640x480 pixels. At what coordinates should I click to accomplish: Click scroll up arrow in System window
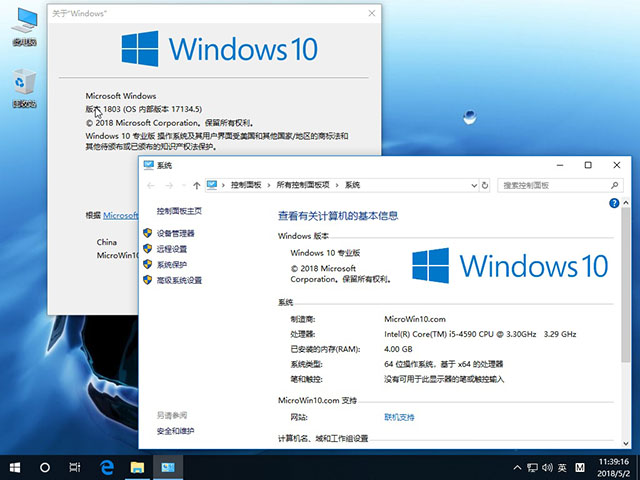(626, 203)
